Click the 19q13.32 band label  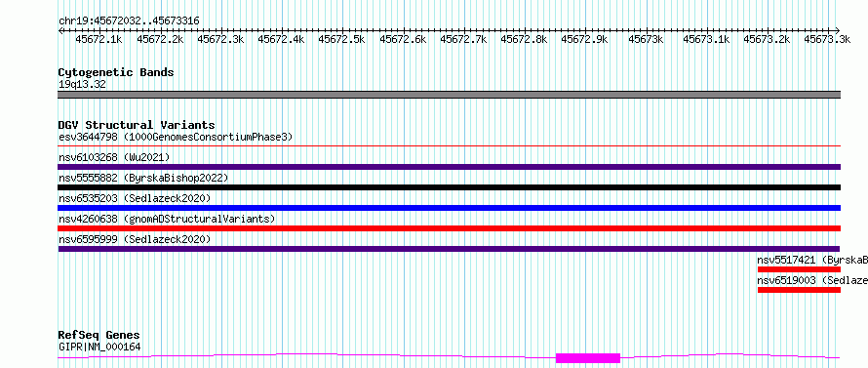[x=82, y=84]
